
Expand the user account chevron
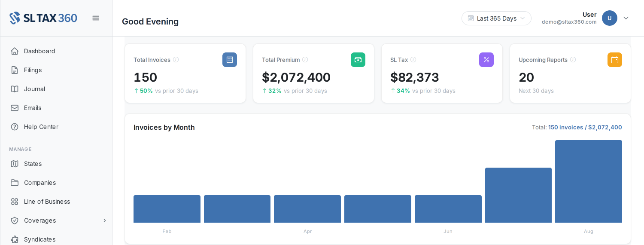pos(626,18)
